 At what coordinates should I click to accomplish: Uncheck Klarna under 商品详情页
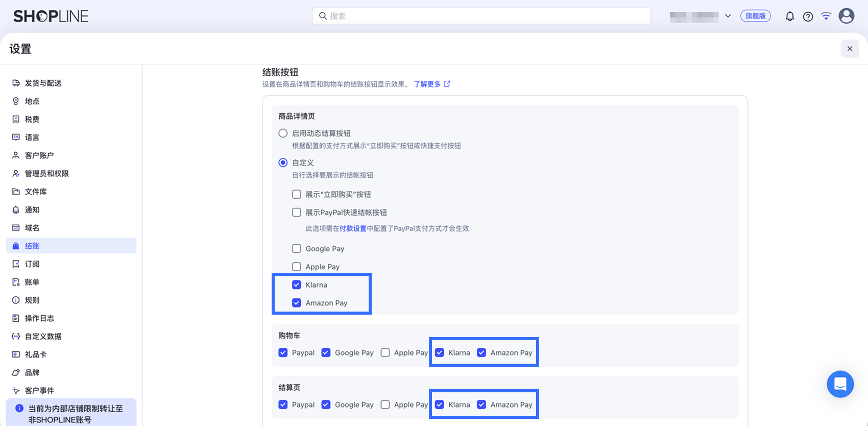coord(297,285)
